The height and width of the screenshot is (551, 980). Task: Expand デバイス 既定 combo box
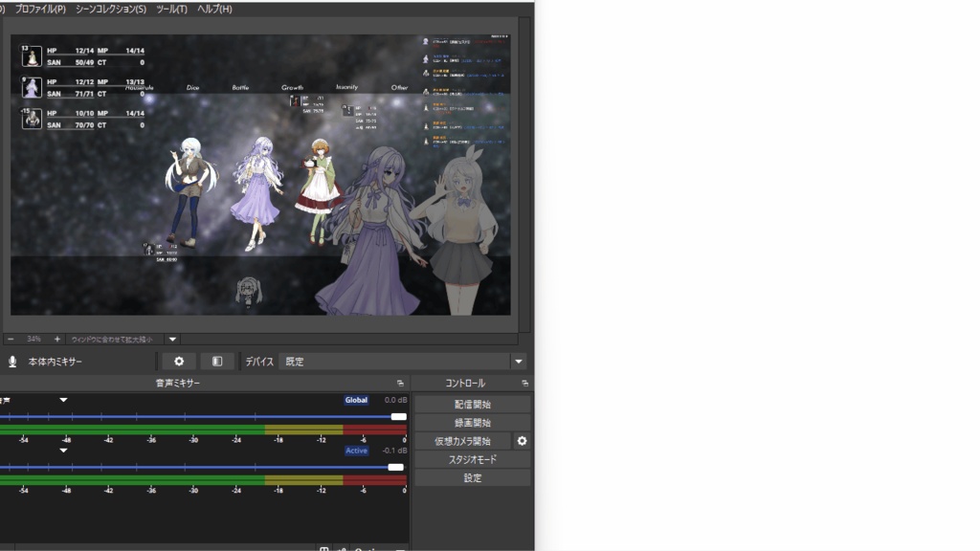coord(402,361)
